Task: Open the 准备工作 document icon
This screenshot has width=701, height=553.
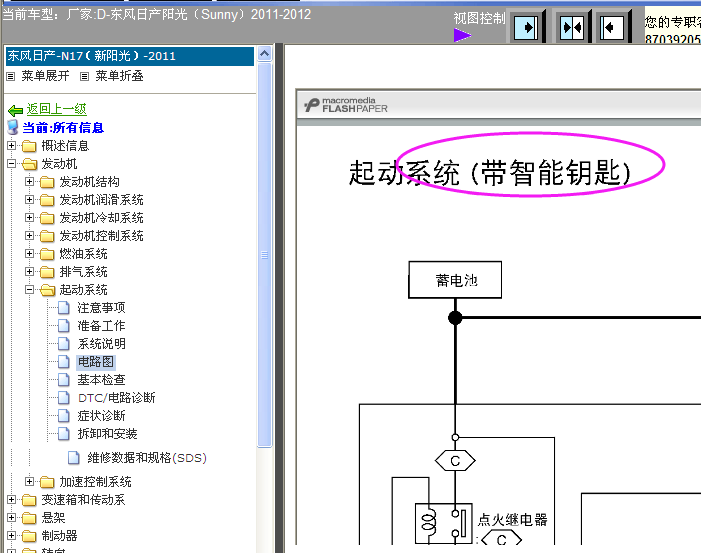Action: pos(64,325)
